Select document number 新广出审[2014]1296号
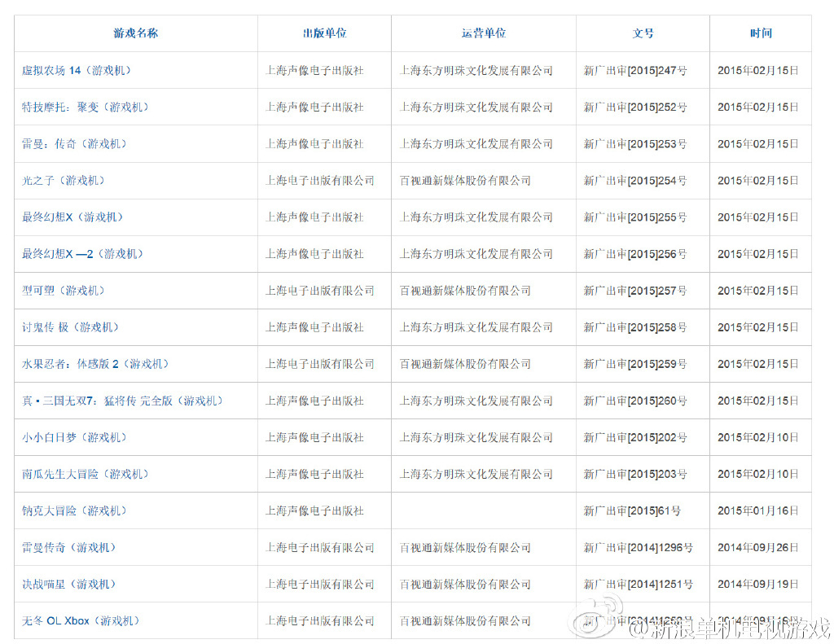This screenshot has width=834, height=644. 639,547
